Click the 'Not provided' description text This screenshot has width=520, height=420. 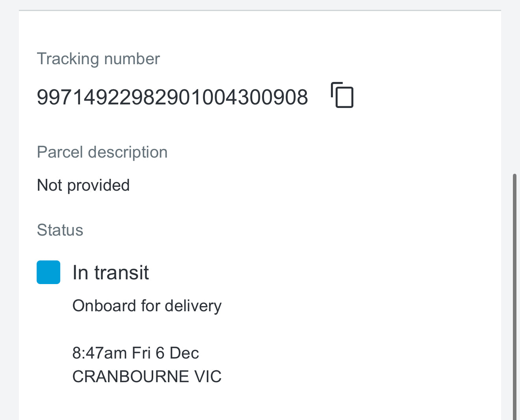pos(83,185)
